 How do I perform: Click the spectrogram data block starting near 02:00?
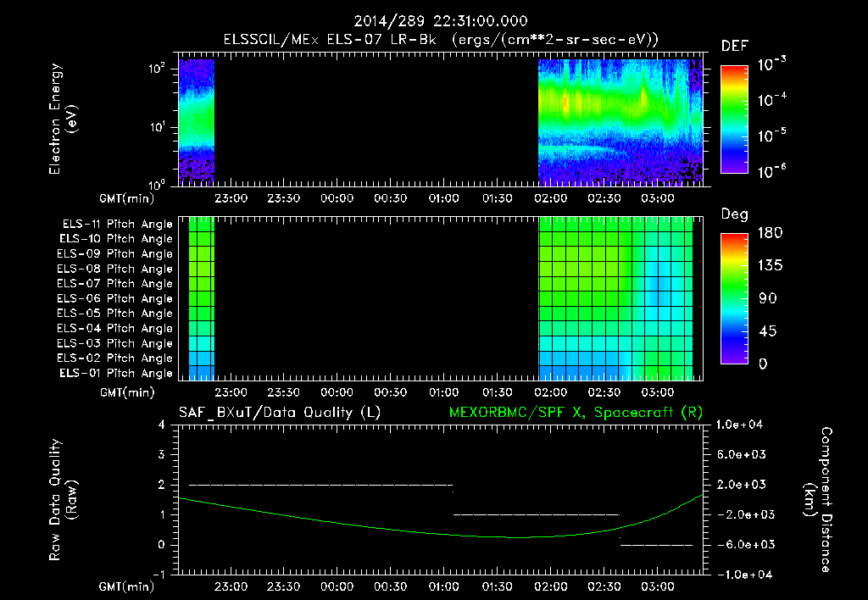[x=620, y=122]
